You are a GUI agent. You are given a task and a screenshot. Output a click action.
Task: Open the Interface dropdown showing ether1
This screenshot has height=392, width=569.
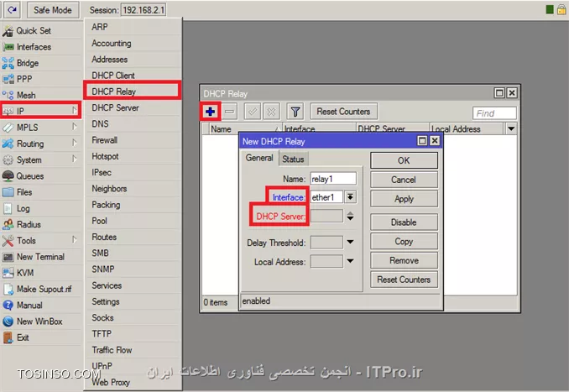tap(350, 197)
